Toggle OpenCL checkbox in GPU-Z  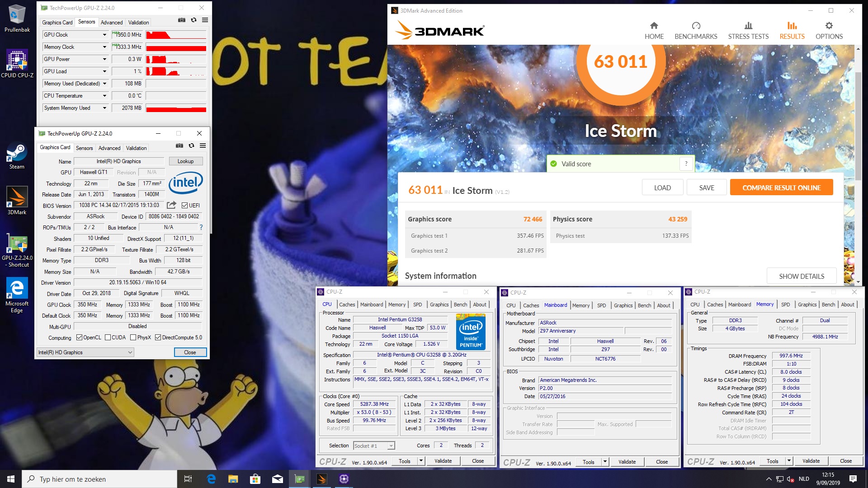[79, 338]
